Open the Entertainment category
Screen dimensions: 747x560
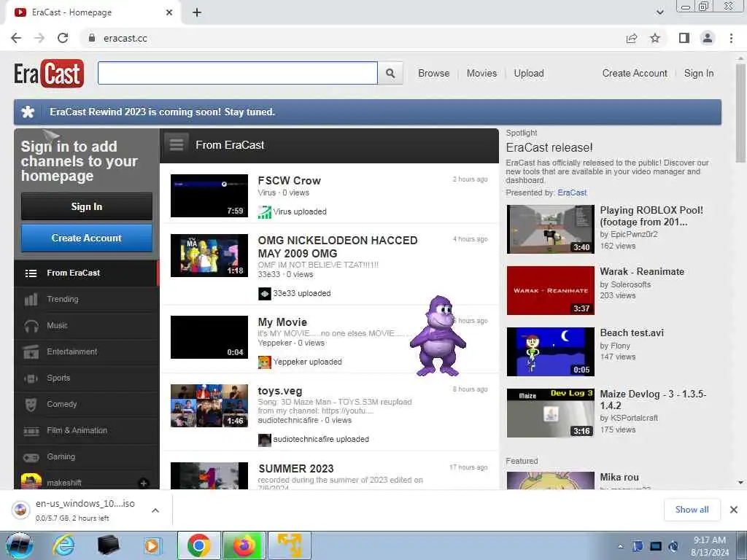coord(86,351)
